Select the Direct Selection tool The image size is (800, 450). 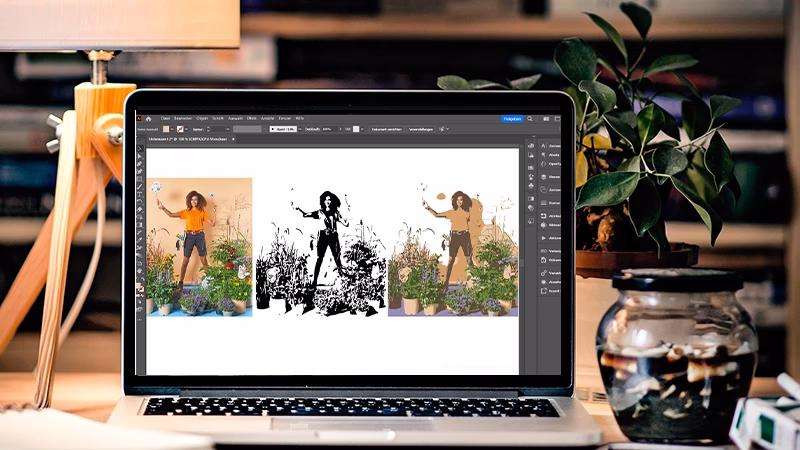click(141, 159)
